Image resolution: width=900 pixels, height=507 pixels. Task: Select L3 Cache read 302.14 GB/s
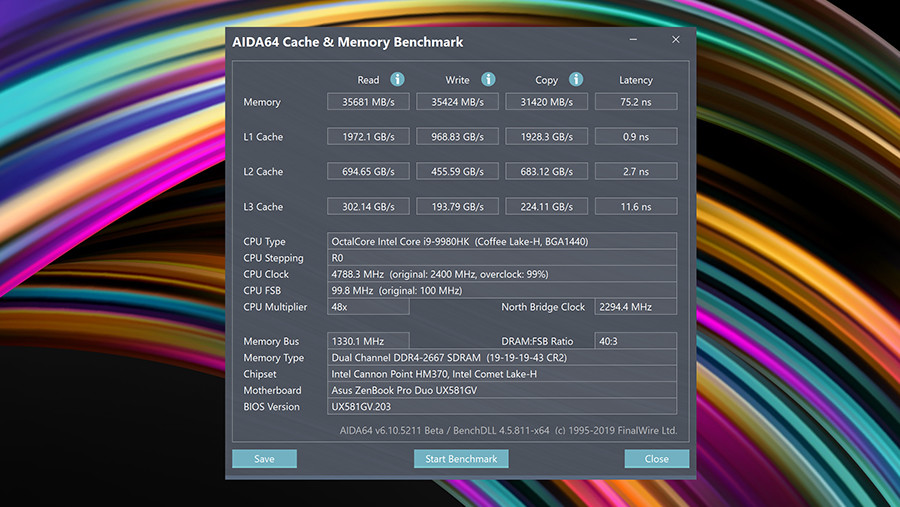click(x=368, y=206)
